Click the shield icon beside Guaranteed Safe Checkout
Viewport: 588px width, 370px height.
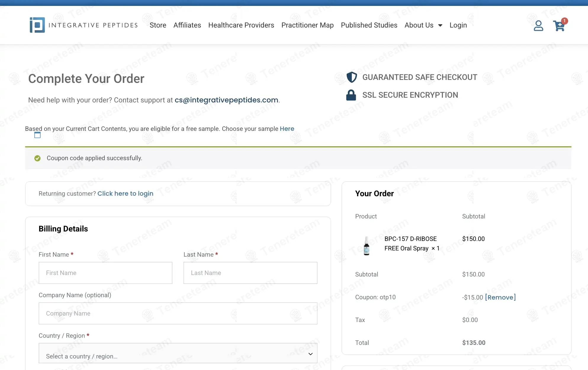point(351,77)
